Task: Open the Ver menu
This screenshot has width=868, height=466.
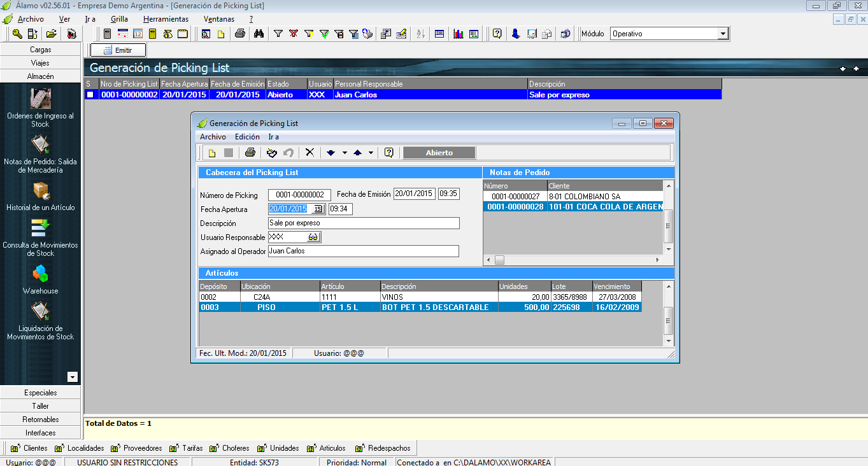Action: click(64, 19)
